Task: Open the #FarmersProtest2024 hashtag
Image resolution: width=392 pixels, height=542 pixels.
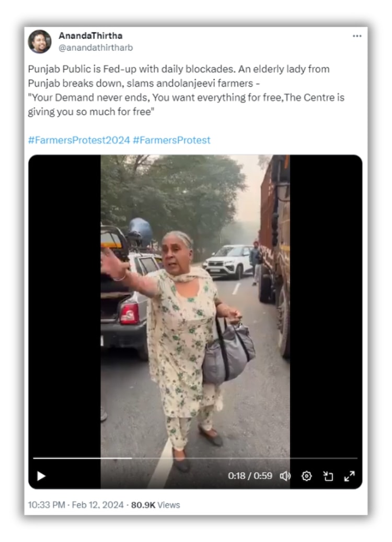Action: pos(79,140)
